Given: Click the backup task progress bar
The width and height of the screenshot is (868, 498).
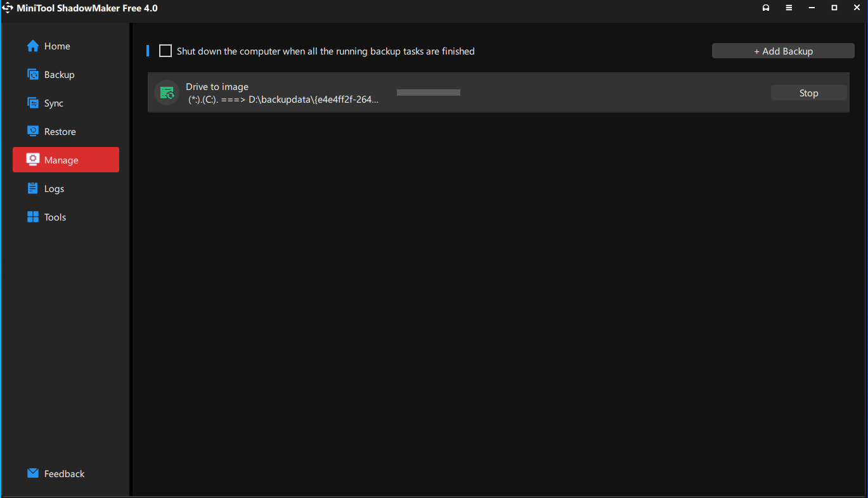Looking at the screenshot, I should click(x=429, y=93).
